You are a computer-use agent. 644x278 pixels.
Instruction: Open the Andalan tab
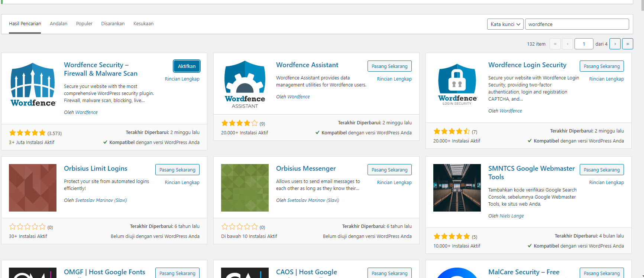59,24
